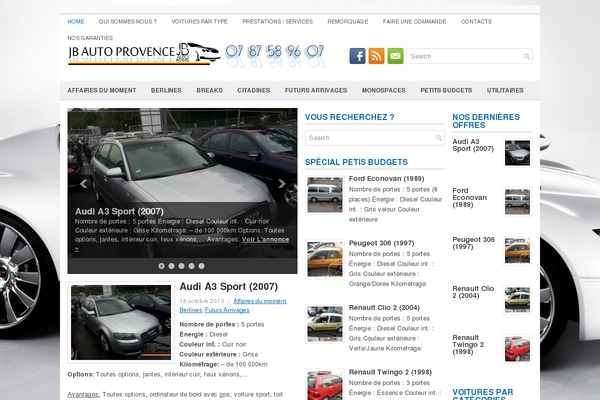Open Faire une commande page
Viewport: 600px width, 400px height.
[x=414, y=22]
